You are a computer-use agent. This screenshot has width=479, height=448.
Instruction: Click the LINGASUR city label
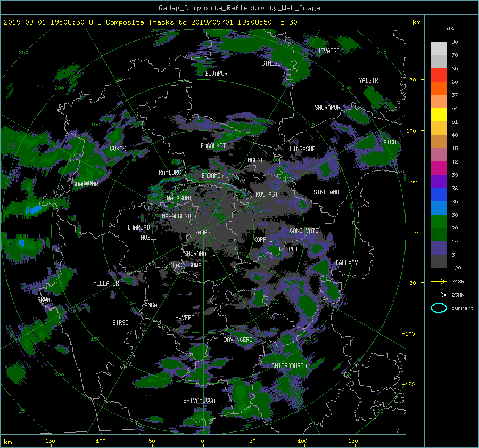click(x=302, y=149)
